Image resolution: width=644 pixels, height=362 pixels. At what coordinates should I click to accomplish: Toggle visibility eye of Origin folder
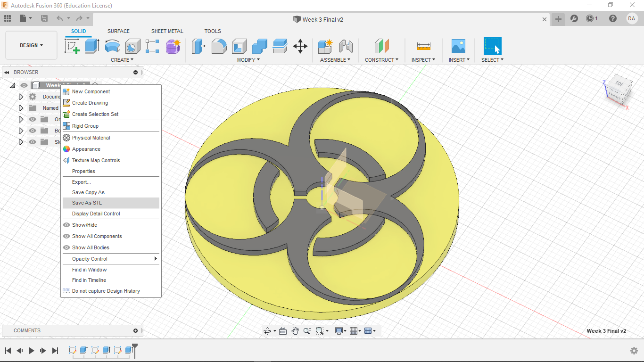33,119
